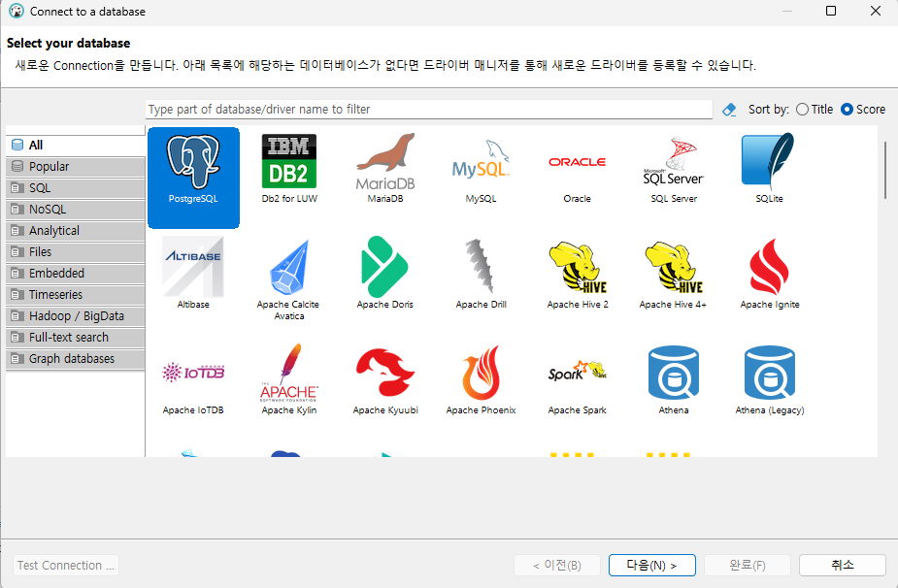
Task: Click the 완료(F) finish button
Action: 748,565
